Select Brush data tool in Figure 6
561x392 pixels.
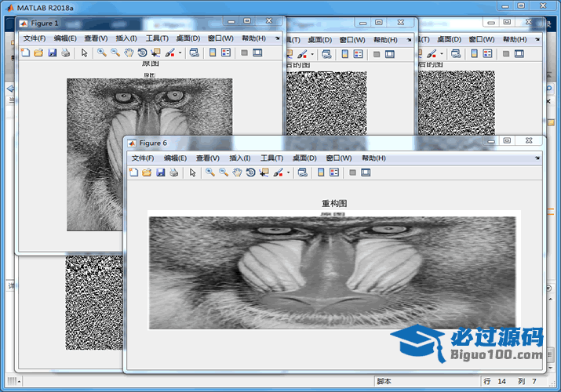(x=278, y=172)
